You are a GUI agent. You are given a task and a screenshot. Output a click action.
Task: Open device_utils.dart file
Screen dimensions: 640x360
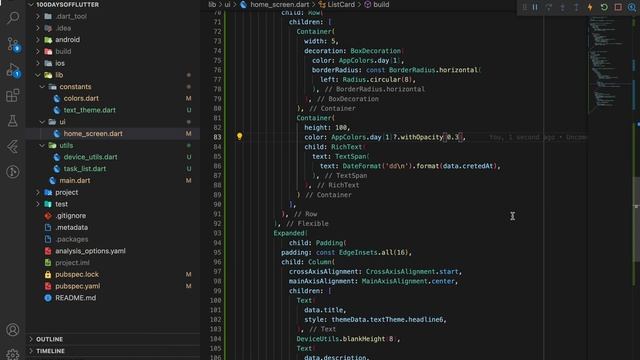coord(90,157)
